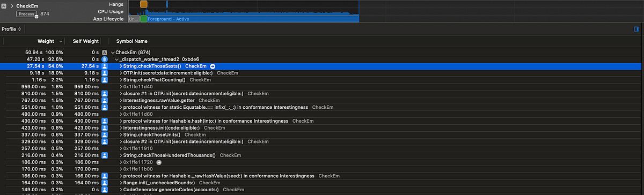Click the user icon beside Range.init(_uncheckedBounds:)

tap(105, 182)
